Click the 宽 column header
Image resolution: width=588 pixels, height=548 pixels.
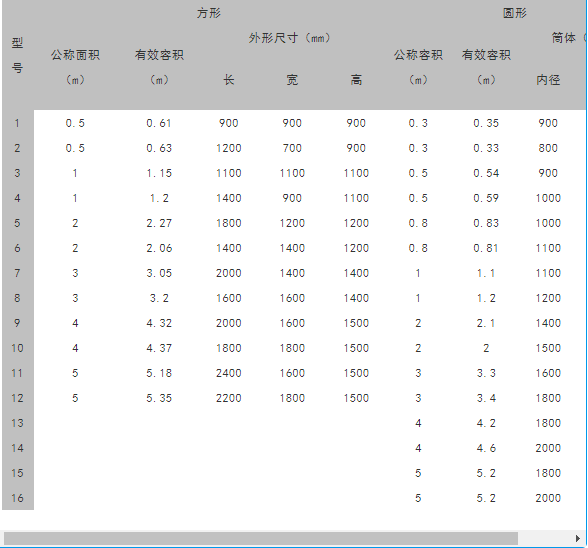pos(292,80)
